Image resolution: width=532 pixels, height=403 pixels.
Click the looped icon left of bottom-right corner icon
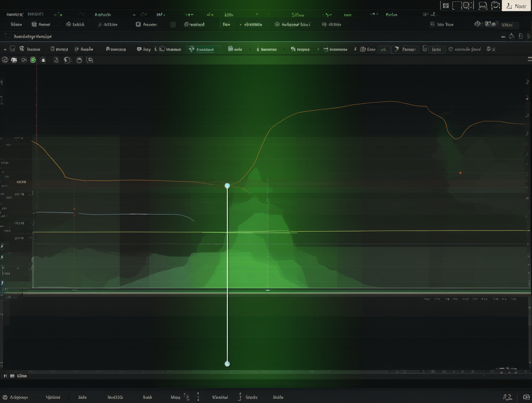tap(508, 397)
